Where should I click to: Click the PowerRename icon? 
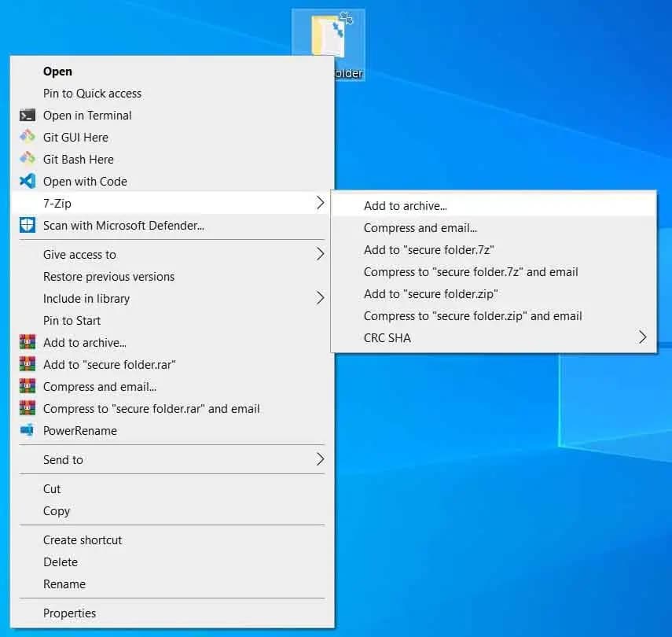(28, 430)
